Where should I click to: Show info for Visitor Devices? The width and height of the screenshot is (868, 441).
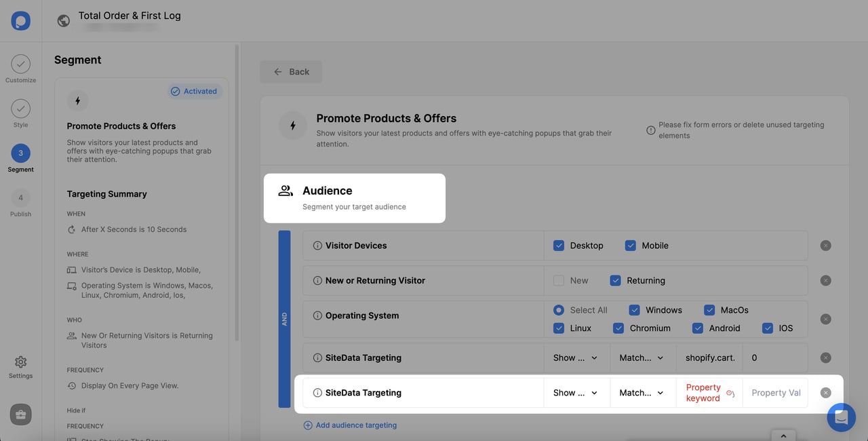(x=317, y=246)
